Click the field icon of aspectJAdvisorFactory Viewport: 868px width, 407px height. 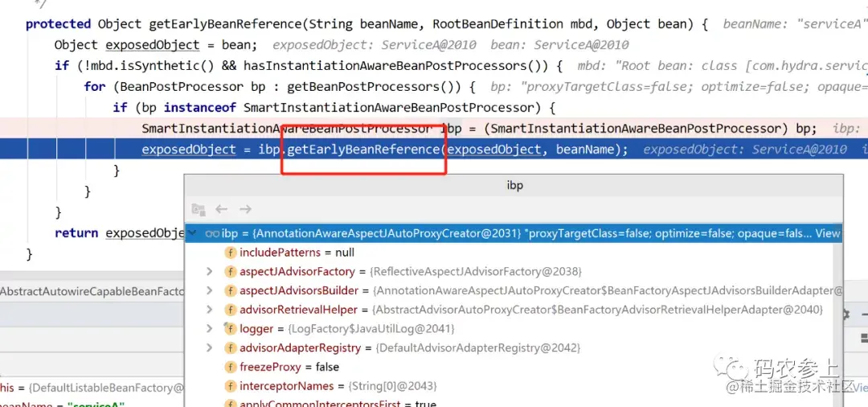(230, 272)
